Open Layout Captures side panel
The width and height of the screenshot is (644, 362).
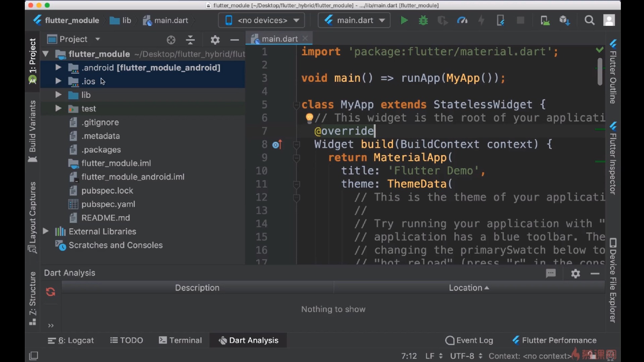tap(33, 217)
